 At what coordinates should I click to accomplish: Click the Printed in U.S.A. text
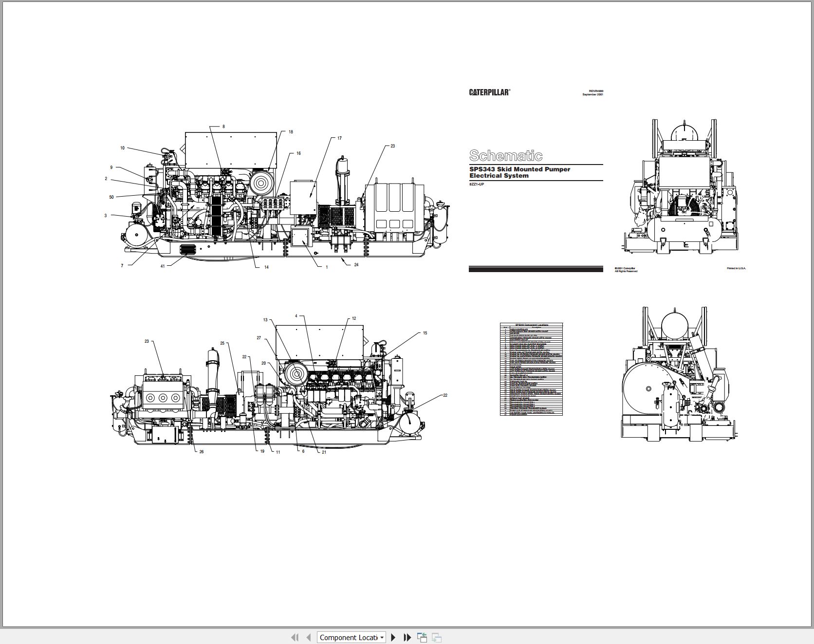[736, 268]
